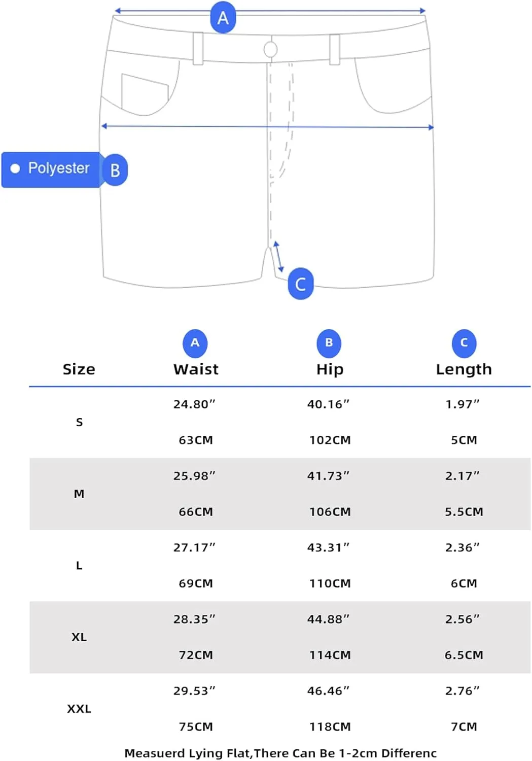Click the white dot in Polyester tag
Image resolution: width=532 pixels, height=761 pixels.
[x=15, y=168]
